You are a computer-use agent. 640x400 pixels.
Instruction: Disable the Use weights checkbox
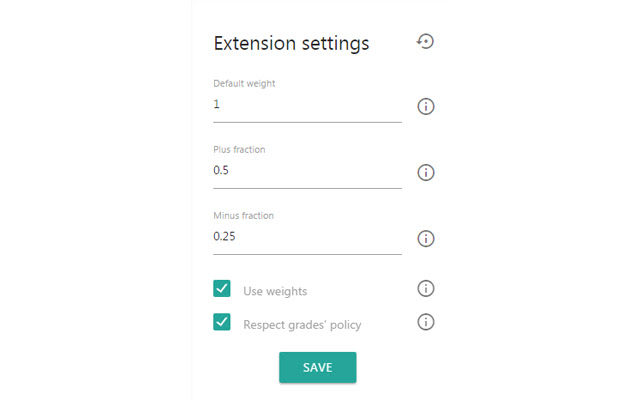[222, 289]
